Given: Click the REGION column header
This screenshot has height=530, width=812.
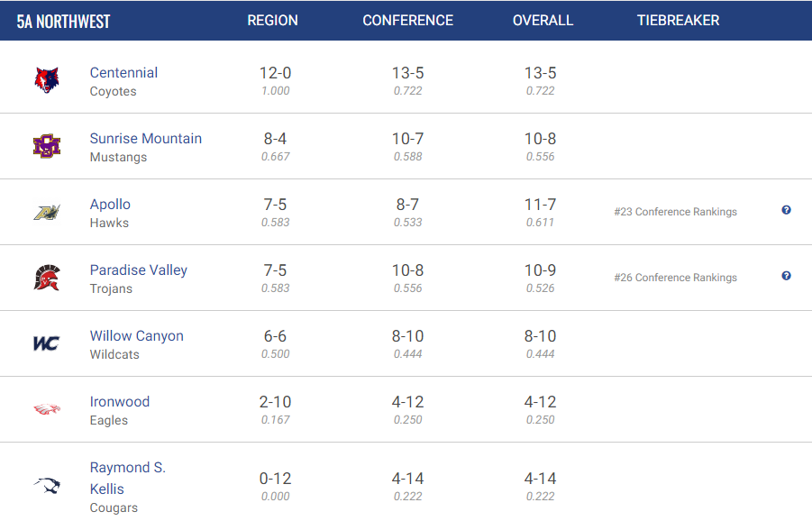Looking at the screenshot, I should click(x=272, y=20).
